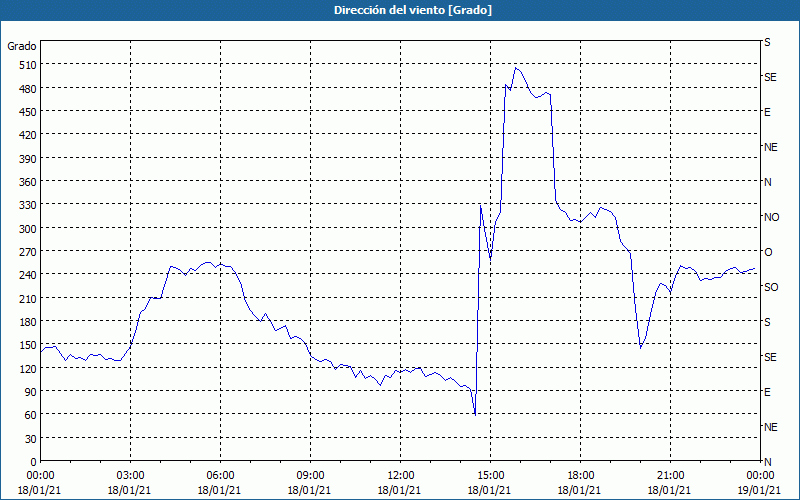This screenshot has width=800, height=500.
Task: Click the 390 degree axis label
Action: [27, 158]
